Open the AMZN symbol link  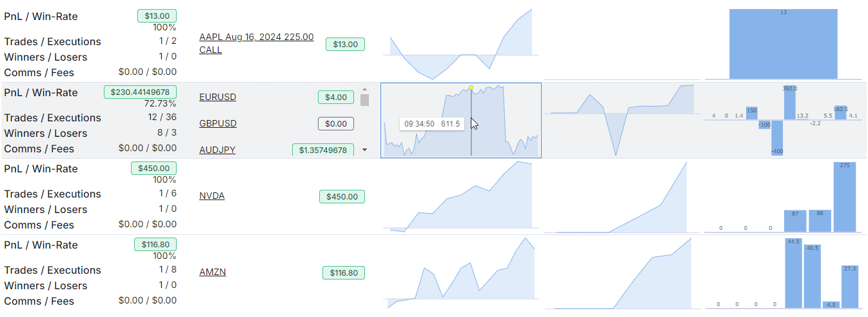[212, 272]
